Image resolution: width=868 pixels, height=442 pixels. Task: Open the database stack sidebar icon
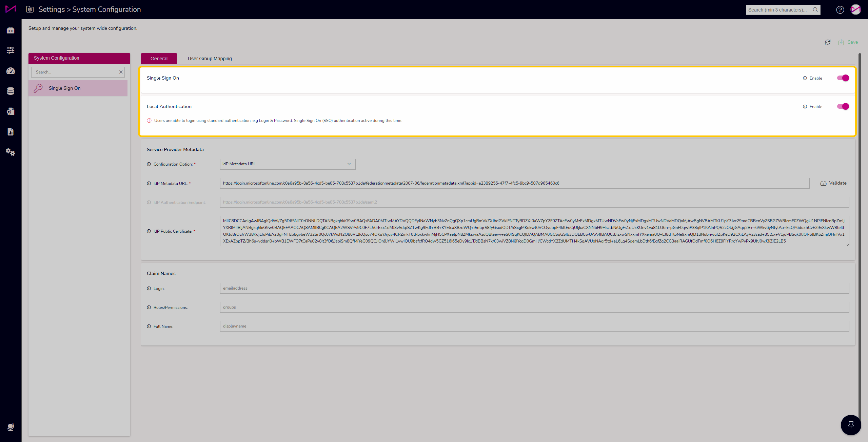click(11, 91)
